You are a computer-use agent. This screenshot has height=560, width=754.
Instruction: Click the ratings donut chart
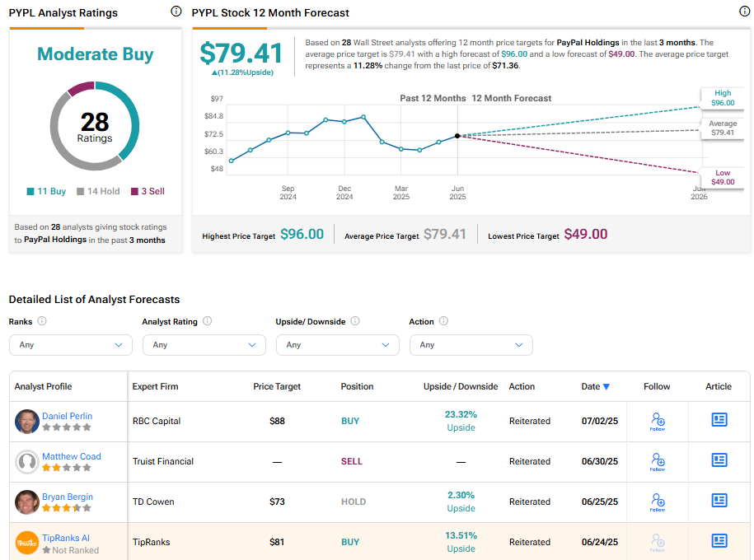(95, 122)
